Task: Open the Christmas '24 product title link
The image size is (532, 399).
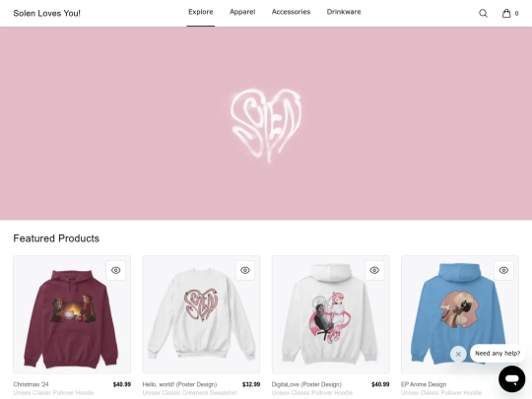Action: [x=31, y=384]
